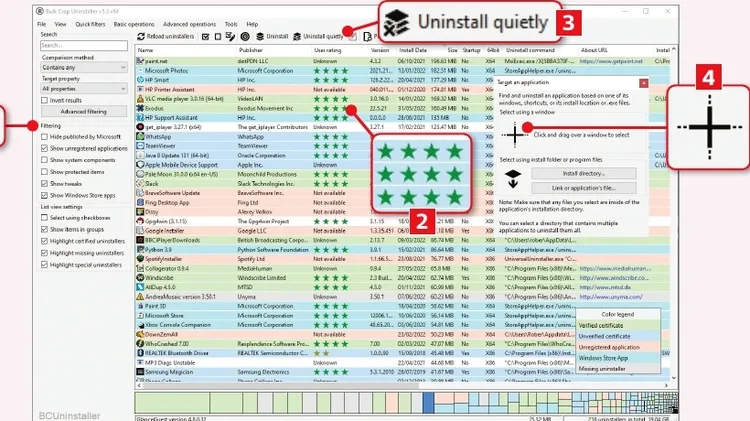Click the WhatsApp app icon
Viewport: 750px width, 421px height.
(x=140, y=136)
